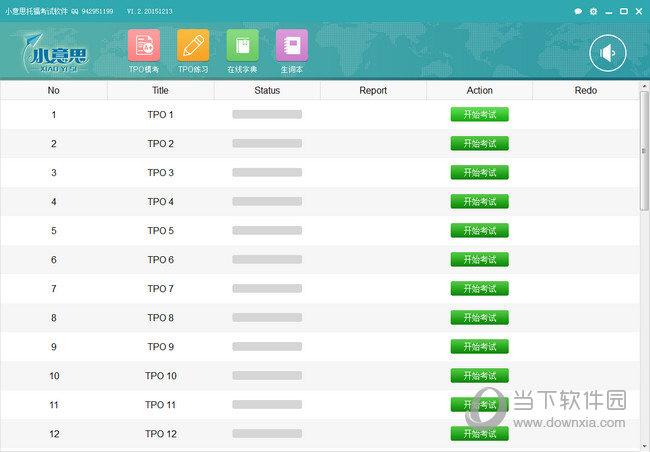Select the TPO 10 title cell
The width and height of the screenshot is (650, 452).
pyautogui.click(x=161, y=376)
